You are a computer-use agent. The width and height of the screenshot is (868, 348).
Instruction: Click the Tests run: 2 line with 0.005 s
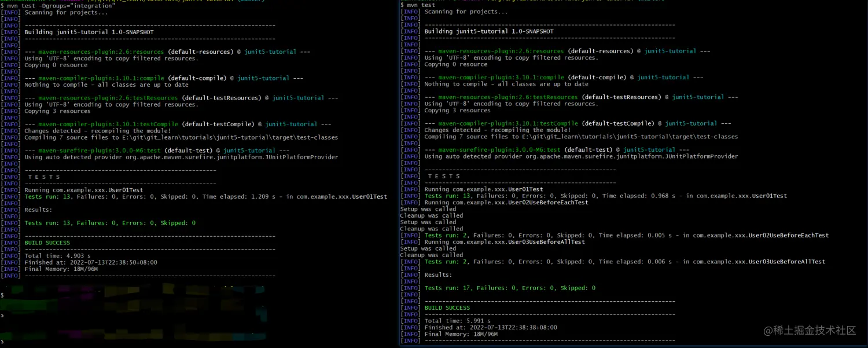(615, 236)
